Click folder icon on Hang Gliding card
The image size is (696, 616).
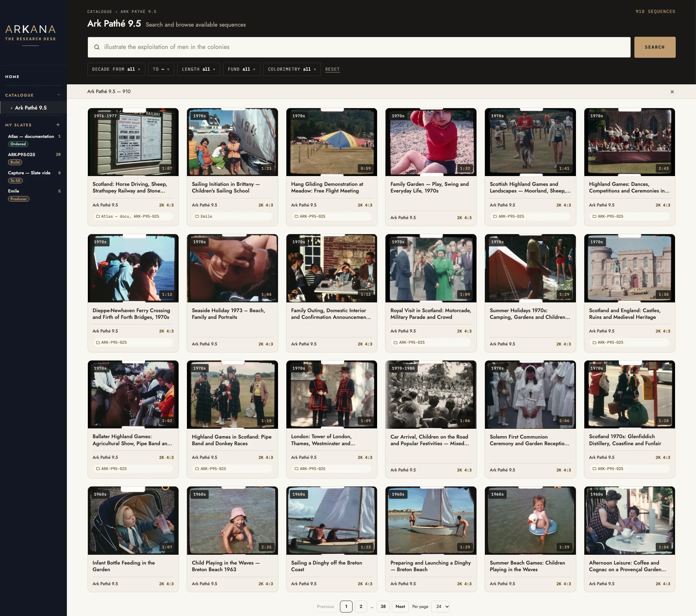(x=297, y=217)
